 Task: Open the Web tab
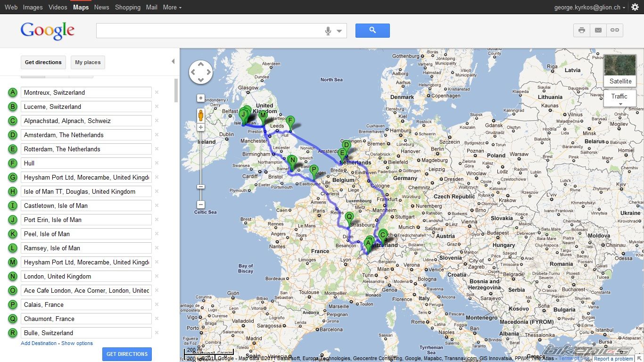coord(11,7)
